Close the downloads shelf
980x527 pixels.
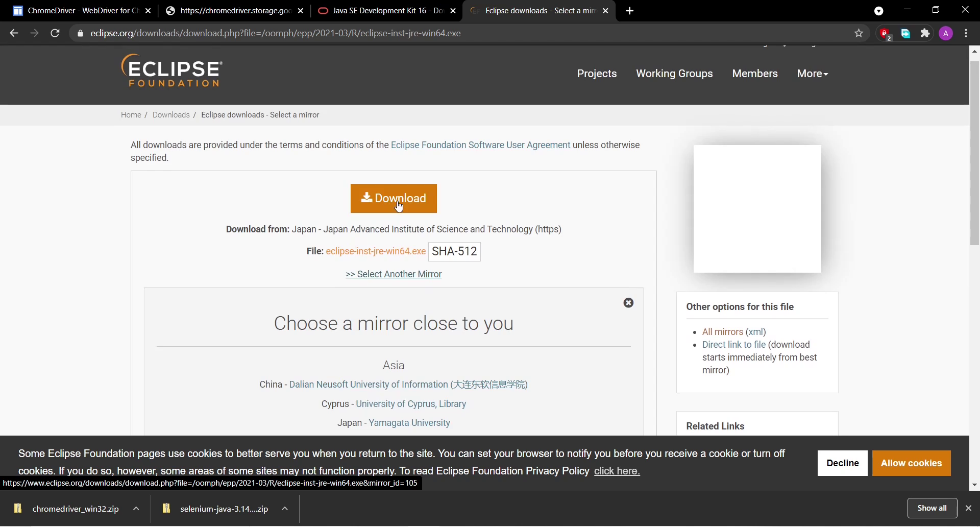(x=968, y=508)
